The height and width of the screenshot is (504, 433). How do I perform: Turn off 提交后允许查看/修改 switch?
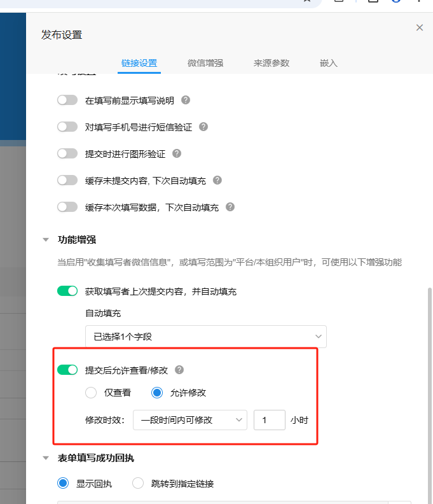tap(67, 370)
